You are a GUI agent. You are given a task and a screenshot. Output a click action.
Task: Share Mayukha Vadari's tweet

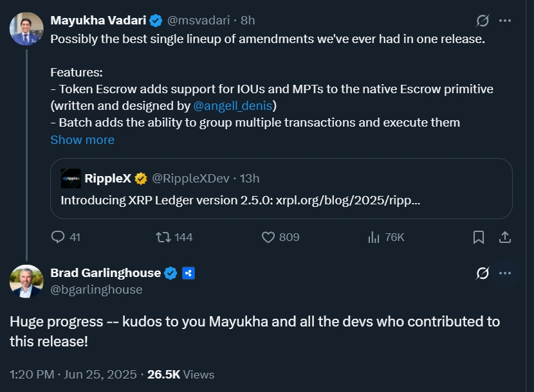pyautogui.click(x=506, y=237)
